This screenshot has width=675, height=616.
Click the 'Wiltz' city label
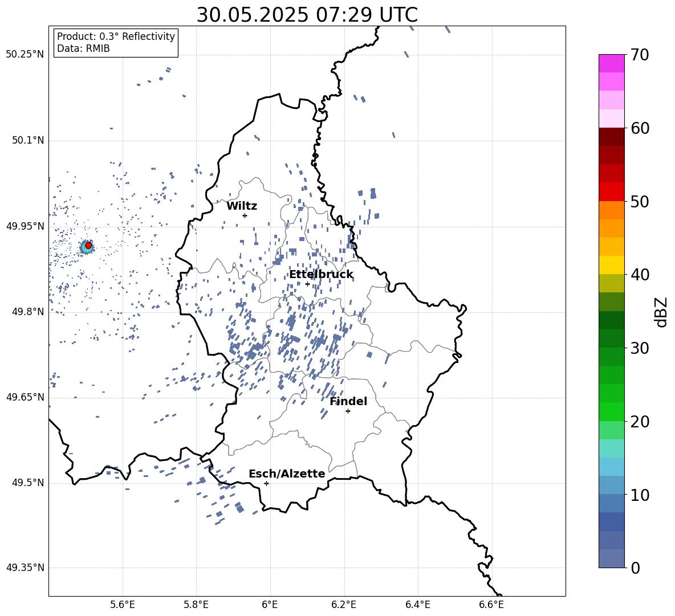[242, 206]
